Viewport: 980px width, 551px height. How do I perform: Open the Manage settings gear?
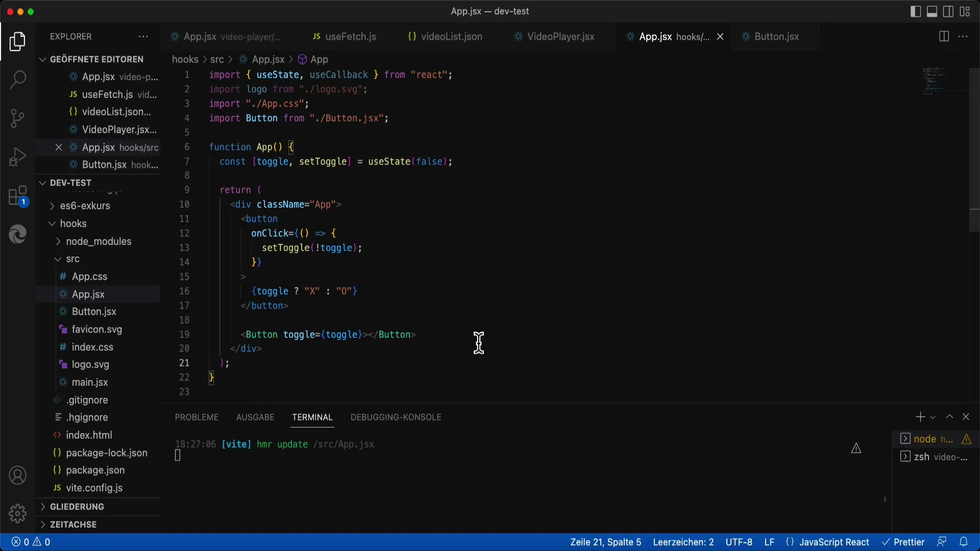(x=17, y=514)
